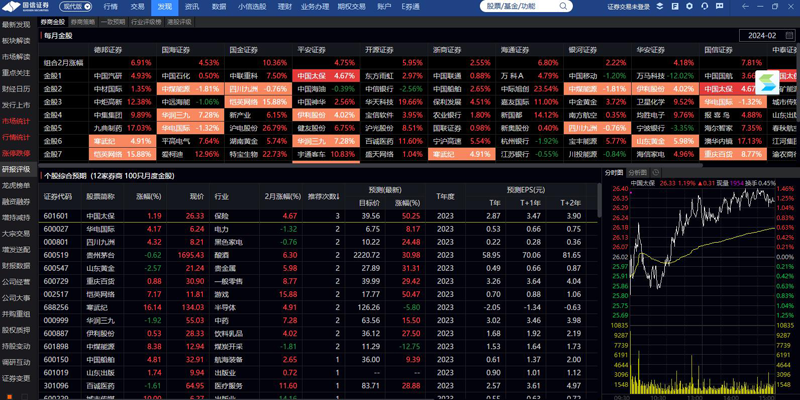
Task: Open the 交易 menu
Action: (137, 7)
